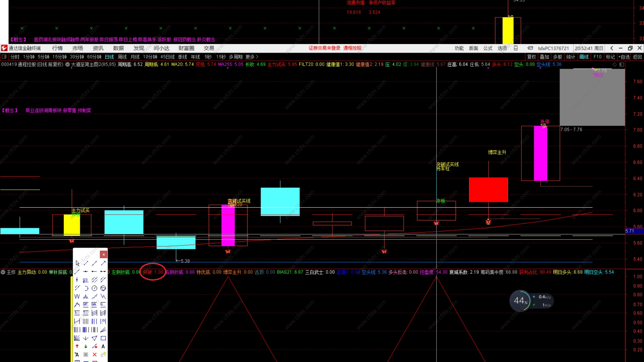Click the F10 button

point(597,57)
